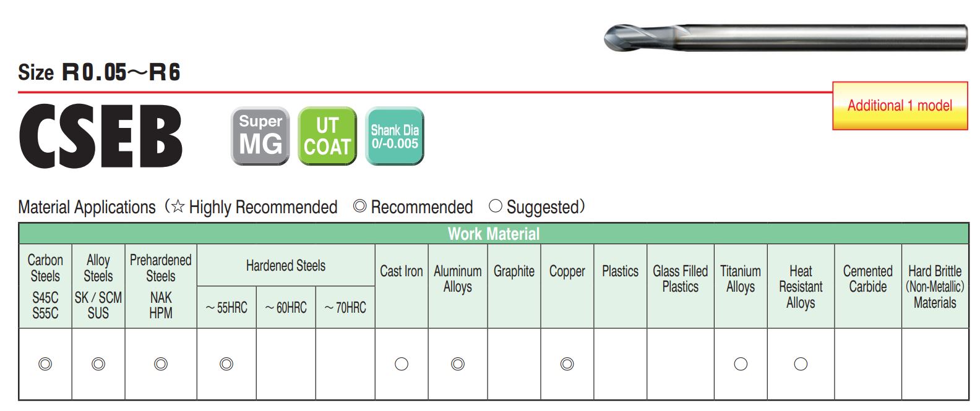
Task: Click the Heat Resistant Alloys circle
Action: (801, 364)
